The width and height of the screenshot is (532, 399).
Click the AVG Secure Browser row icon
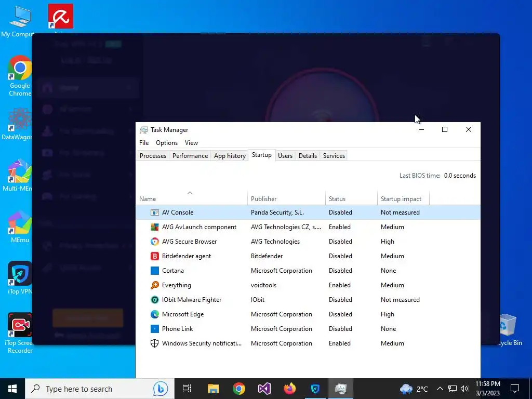coord(155,242)
